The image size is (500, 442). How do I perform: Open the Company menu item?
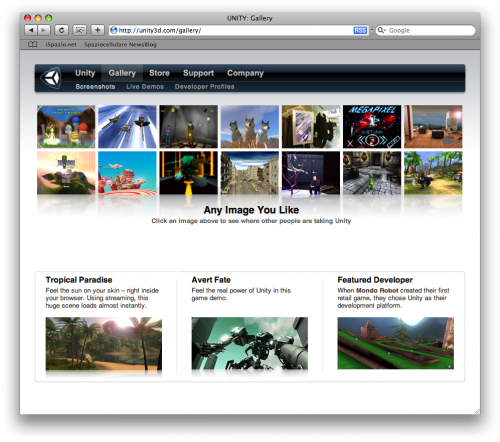pos(245,73)
